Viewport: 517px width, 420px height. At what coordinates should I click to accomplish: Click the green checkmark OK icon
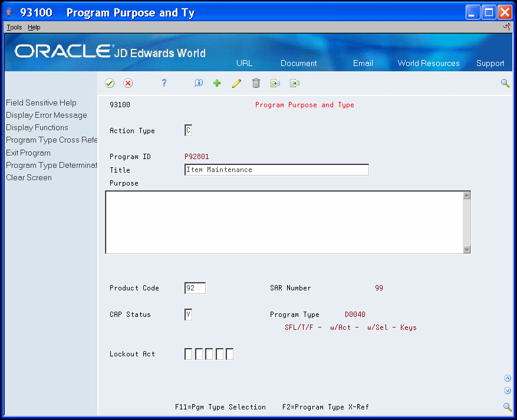(110, 83)
